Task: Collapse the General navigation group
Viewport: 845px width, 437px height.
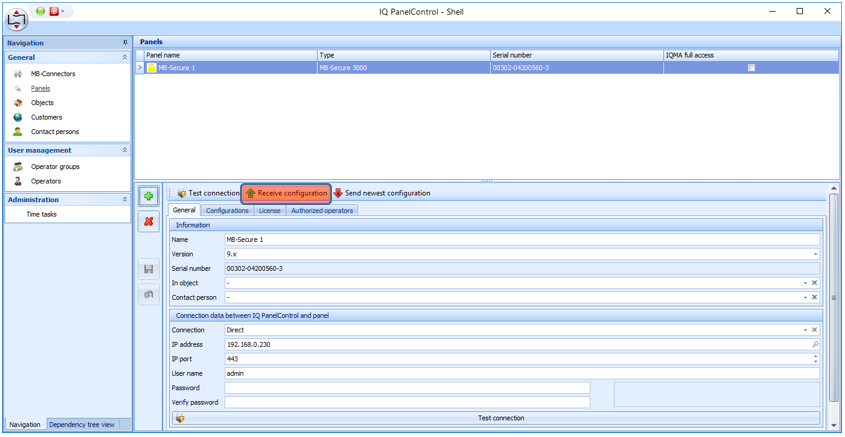Action: (124, 57)
